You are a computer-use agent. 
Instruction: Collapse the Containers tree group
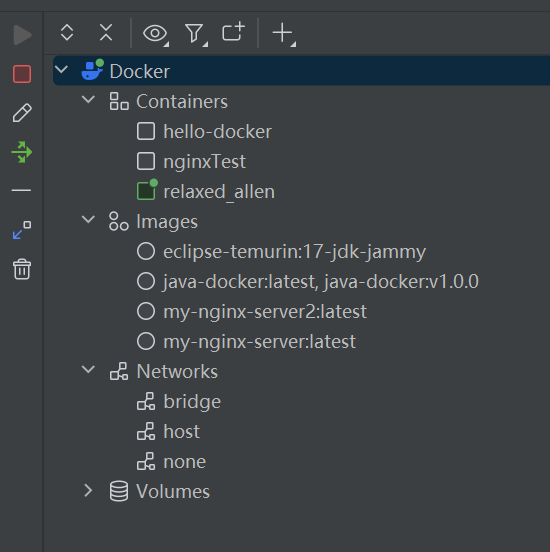88,100
